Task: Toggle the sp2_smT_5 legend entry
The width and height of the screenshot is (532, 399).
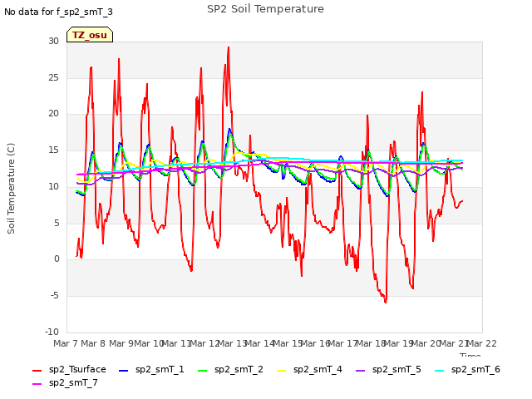Action: pyautogui.click(x=388, y=369)
